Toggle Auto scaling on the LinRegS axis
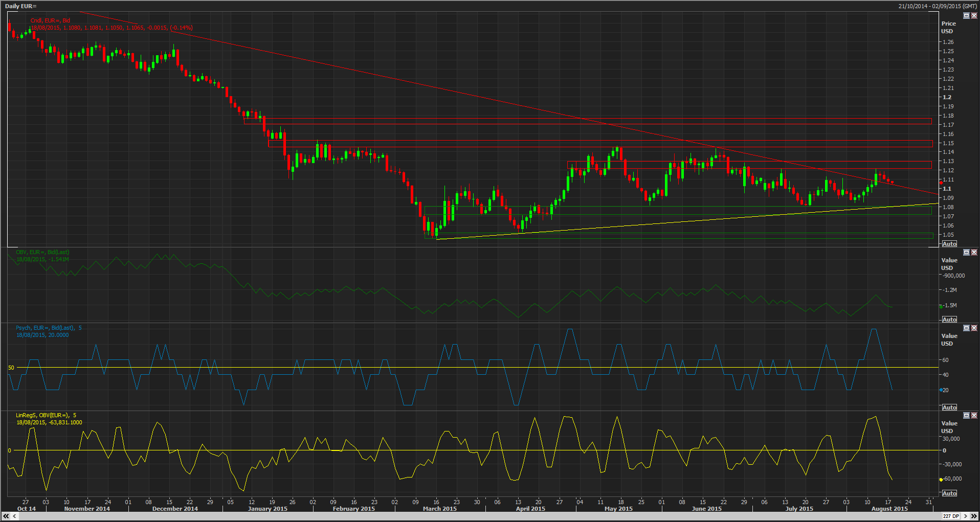The image size is (980, 522). point(949,493)
